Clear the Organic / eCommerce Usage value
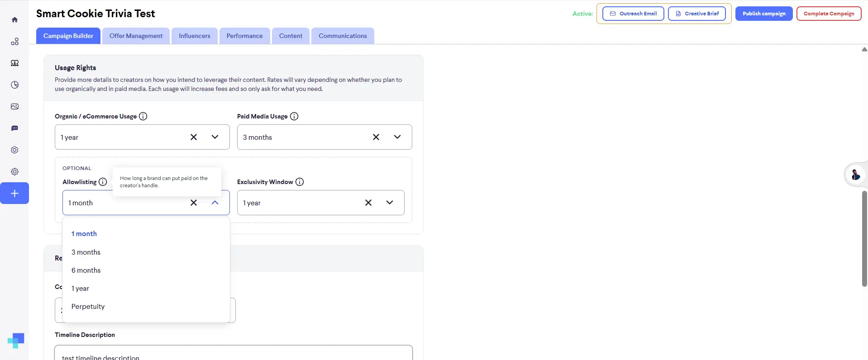Image resolution: width=868 pixels, height=360 pixels. click(x=194, y=137)
